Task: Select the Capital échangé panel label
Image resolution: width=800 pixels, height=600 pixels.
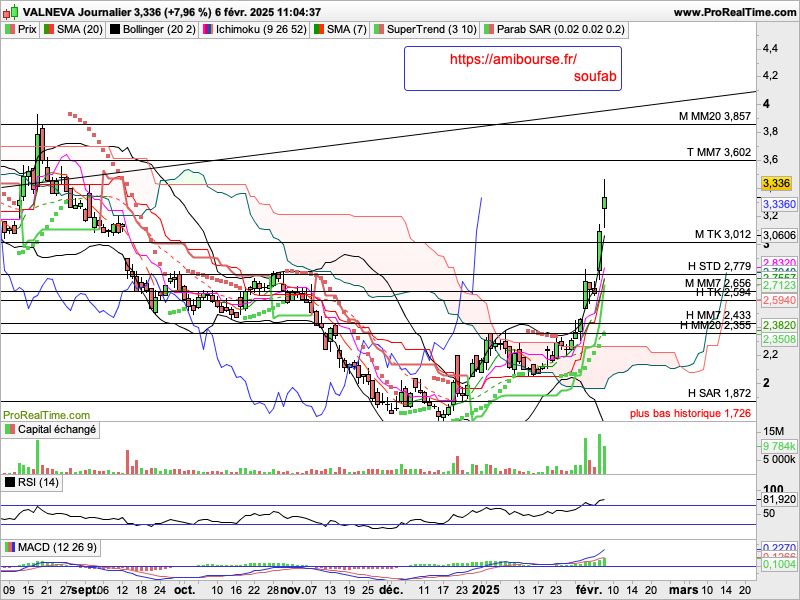Action: pyautogui.click(x=57, y=430)
